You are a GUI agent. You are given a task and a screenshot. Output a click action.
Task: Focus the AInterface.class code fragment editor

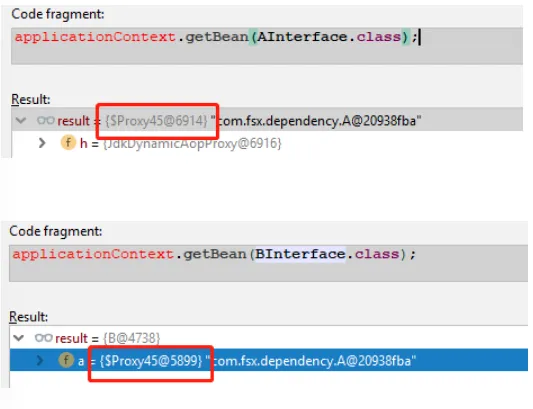[267, 46]
